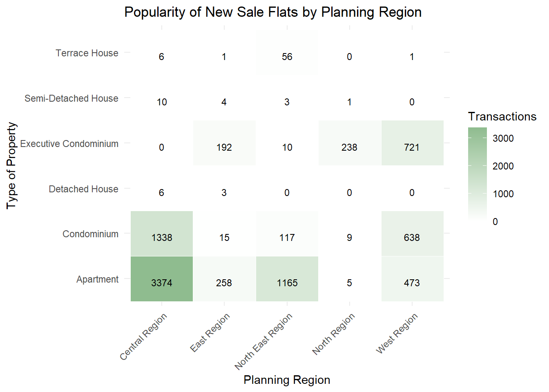This screenshot has height=392, width=549.
Task: Select the West Region x-axis label
Action: 397,333
